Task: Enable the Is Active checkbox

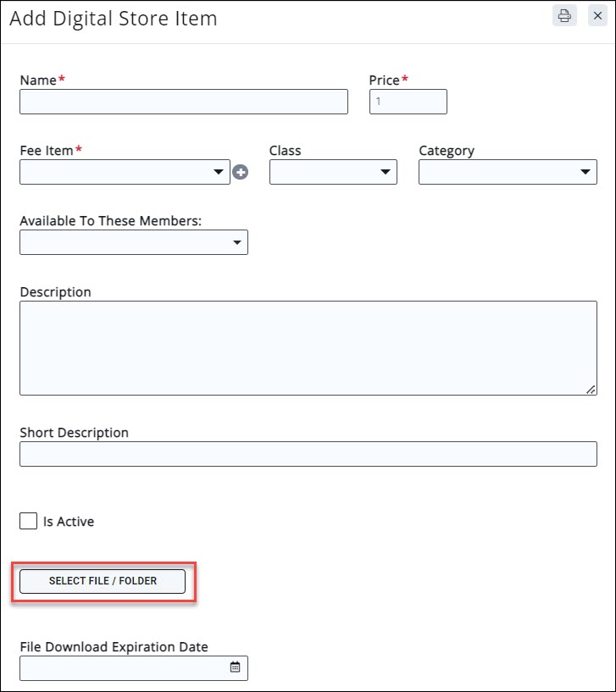Action: tap(28, 520)
